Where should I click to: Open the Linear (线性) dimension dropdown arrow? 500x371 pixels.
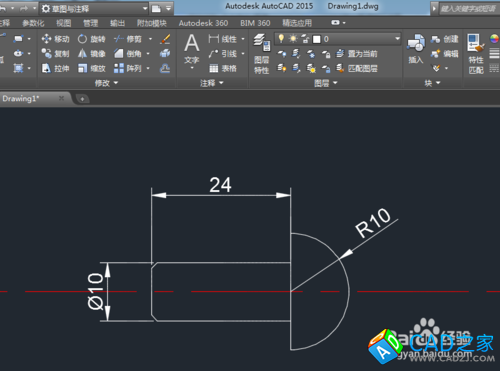tap(243, 39)
